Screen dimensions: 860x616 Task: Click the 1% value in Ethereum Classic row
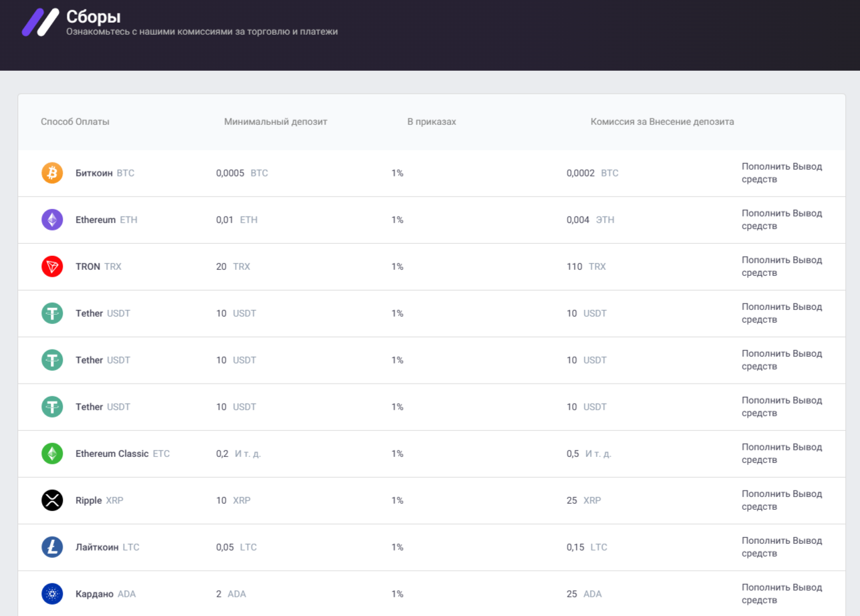398,454
